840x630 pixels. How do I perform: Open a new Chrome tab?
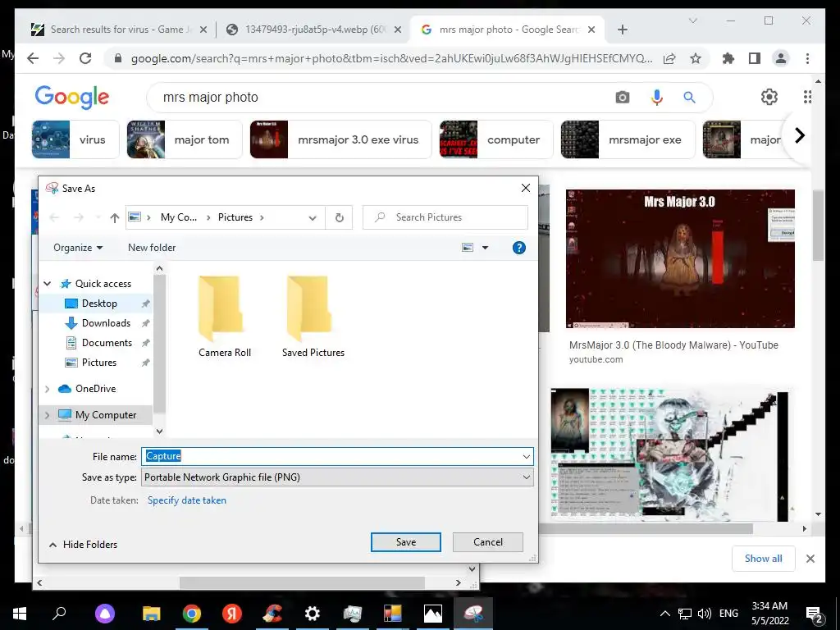pyautogui.click(x=622, y=30)
